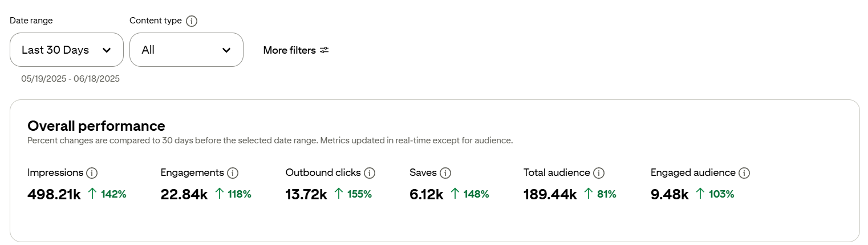Click the Saves info icon
The image size is (868, 245).
(445, 173)
